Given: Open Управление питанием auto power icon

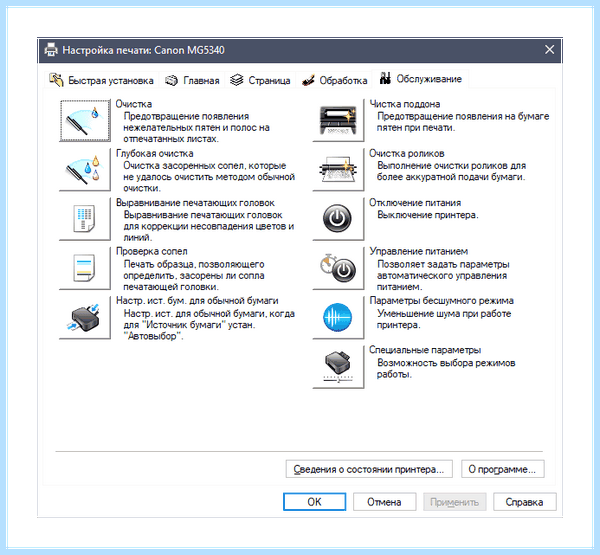Looking at the screenshot, I should pyautogui.click(x=338, y=268).
